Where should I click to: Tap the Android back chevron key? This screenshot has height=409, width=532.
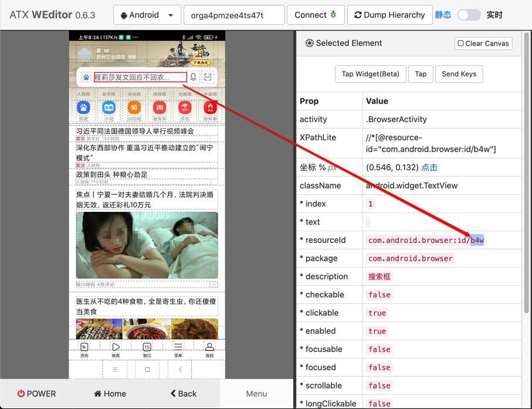(x=180, y=369)
